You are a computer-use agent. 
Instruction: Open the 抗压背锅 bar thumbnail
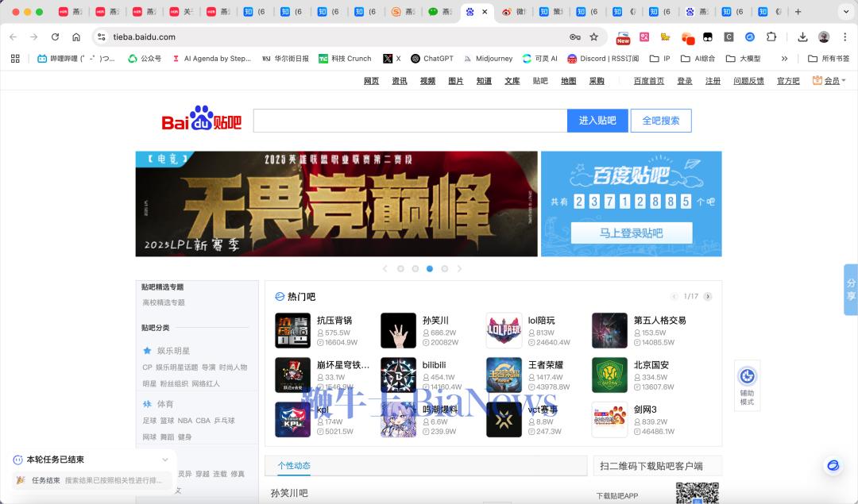[292, 330]
